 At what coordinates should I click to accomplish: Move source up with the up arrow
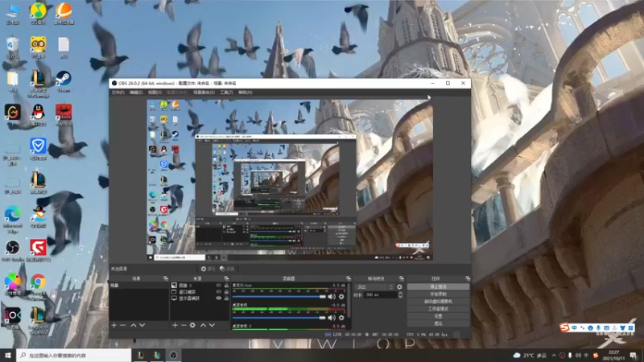[204, 325]
